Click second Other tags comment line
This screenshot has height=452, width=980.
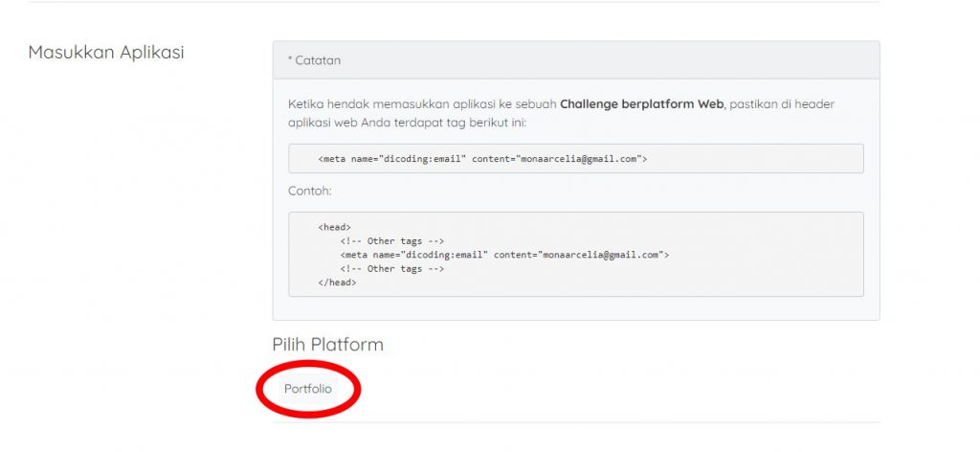click(x=391, y=269)
